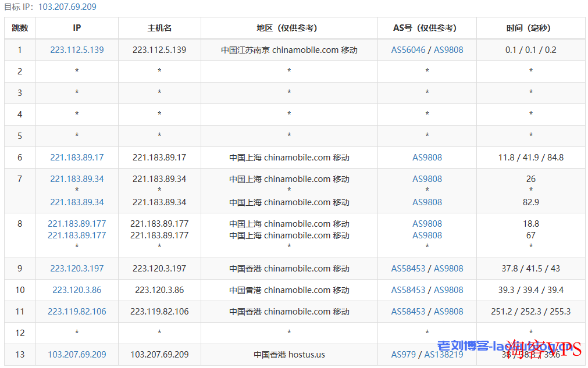Open AS138219 link in hop 13 row
588x368 pixels.
coord(444,355)
